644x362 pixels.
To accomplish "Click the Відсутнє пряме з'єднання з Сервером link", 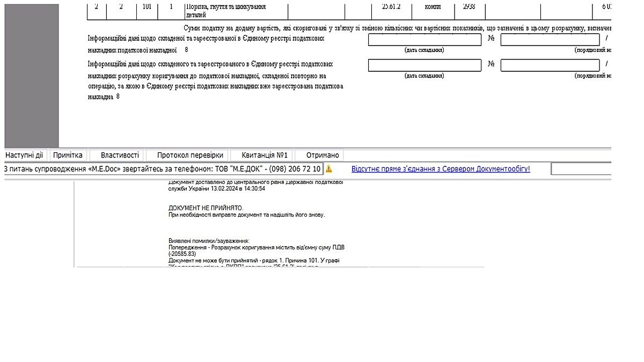I will pyautogui.click(x=441, y=169).
